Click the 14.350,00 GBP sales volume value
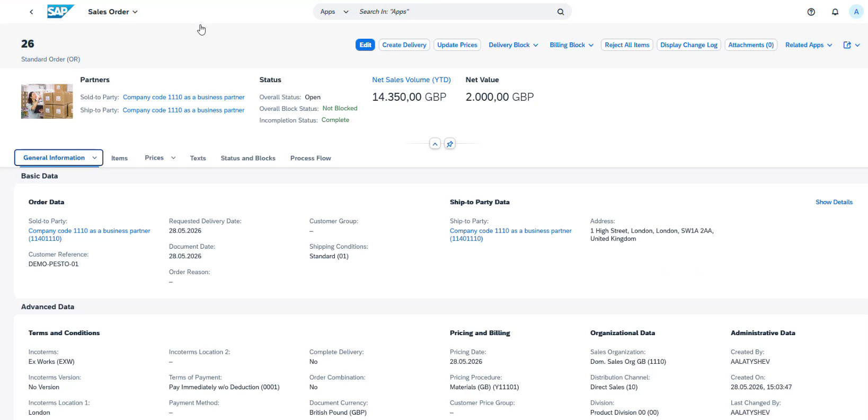This screenshot has width=868, height=420. click(x=409, y=97)
